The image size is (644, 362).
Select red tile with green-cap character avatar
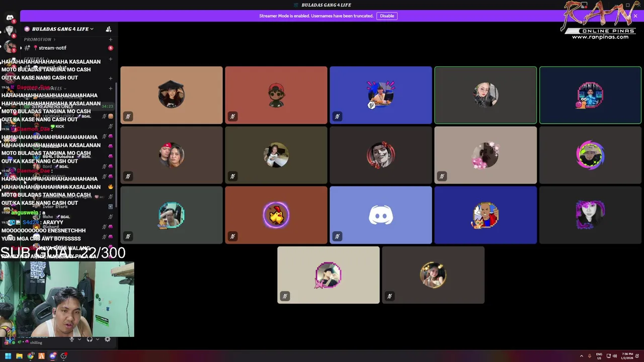(x=276, y=95)
